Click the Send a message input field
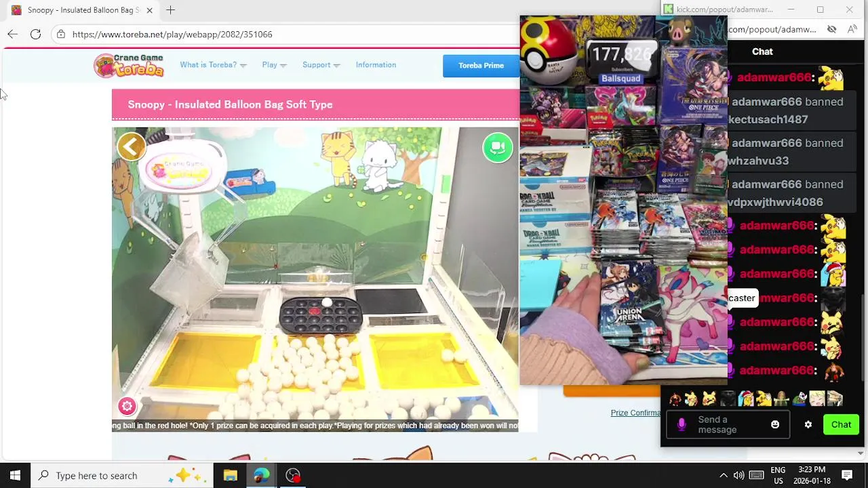 click(x=728, y=425)
